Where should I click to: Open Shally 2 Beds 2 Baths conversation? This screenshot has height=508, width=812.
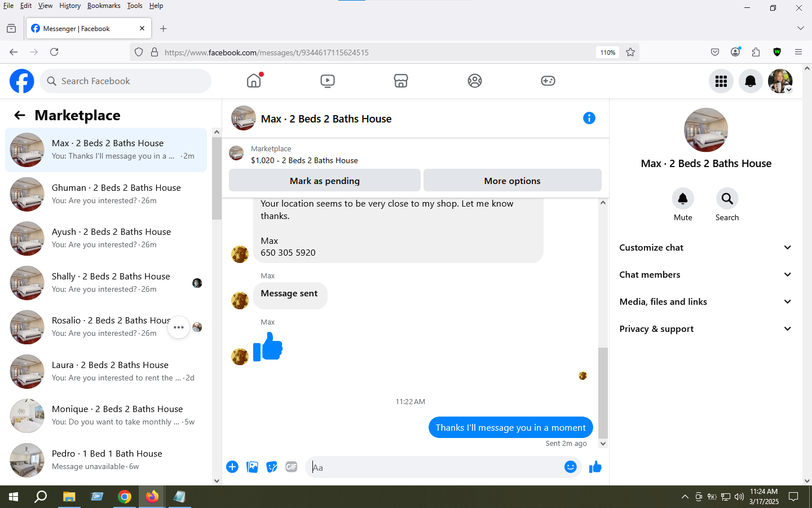[106, 283]
